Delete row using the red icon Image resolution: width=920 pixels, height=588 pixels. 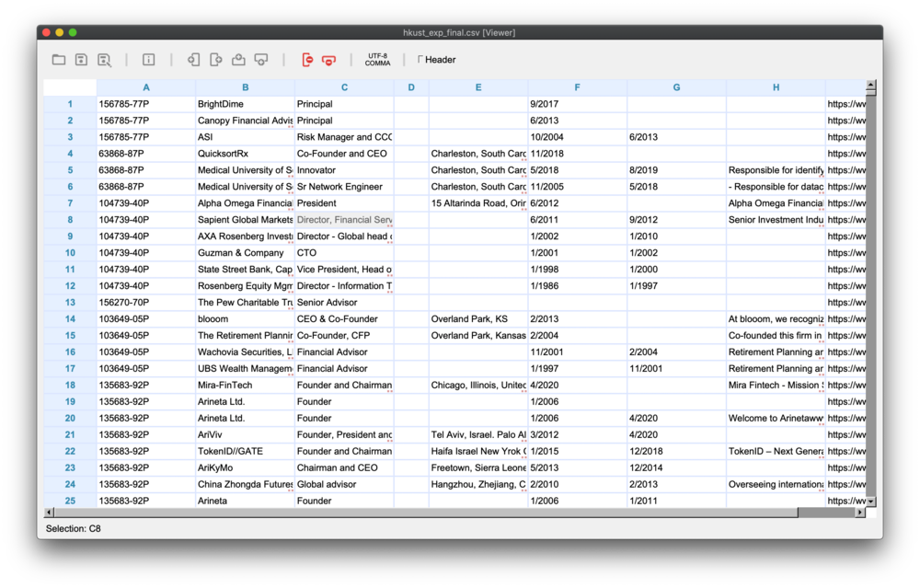(328, 59)
